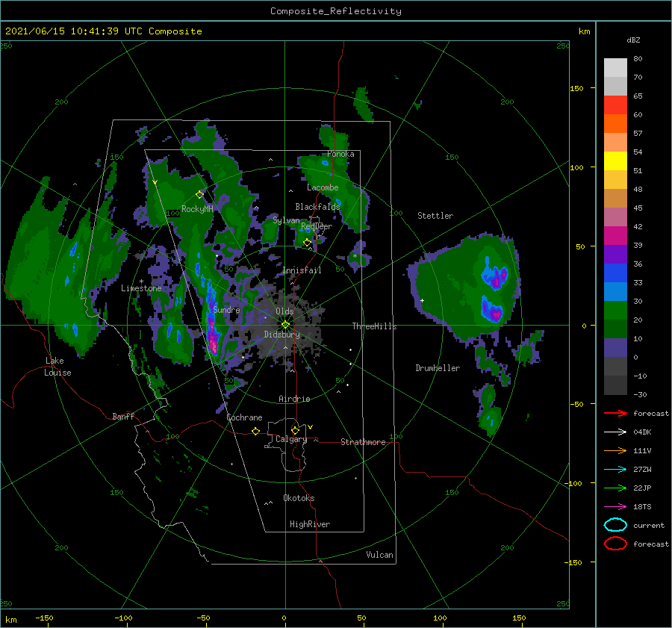Pick the light blue 30 dBZ swatch
Viewport: 672px width, 628px height.
point(615,292)
